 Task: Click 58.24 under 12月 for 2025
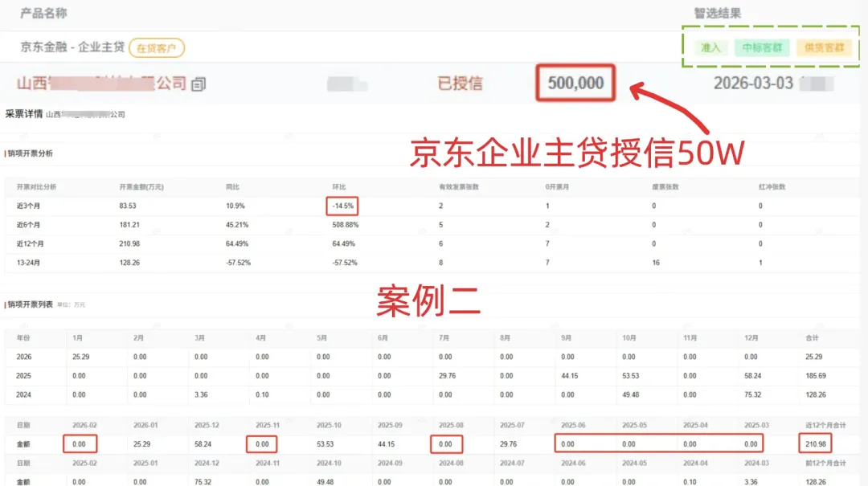(753, 376)
